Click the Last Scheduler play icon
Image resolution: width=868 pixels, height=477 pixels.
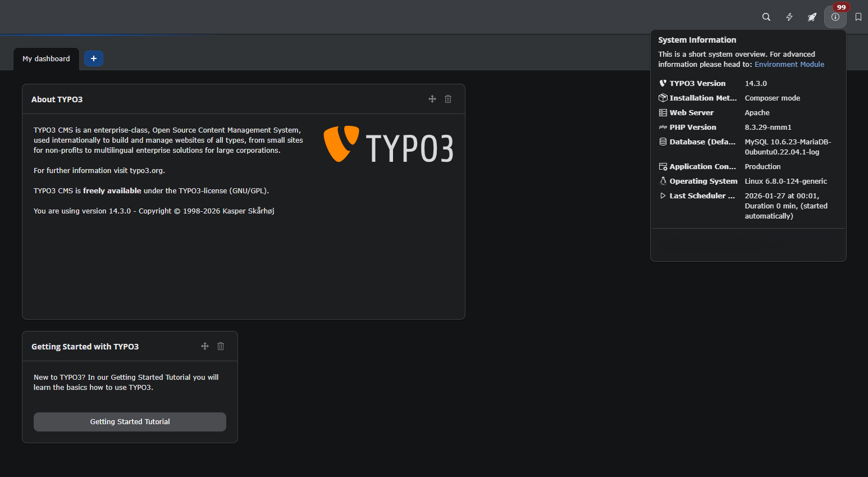(x=663, y=196)
